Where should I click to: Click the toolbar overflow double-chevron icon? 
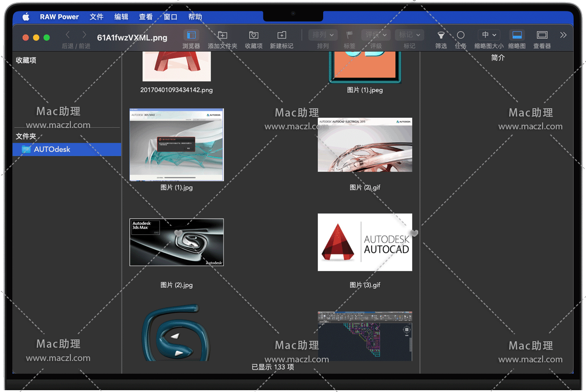(x=563, y=35)
